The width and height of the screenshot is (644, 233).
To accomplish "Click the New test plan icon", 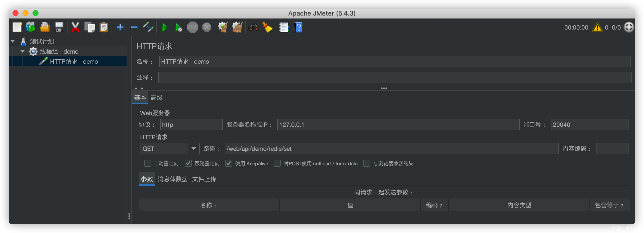I will tap(17, 27).
